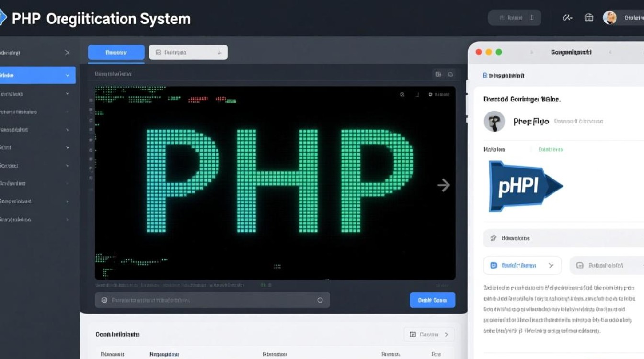This screenshot has height=359, width=644.
Task: Open the Custom dropdown above the bottom table
Action: coord(427,334)
